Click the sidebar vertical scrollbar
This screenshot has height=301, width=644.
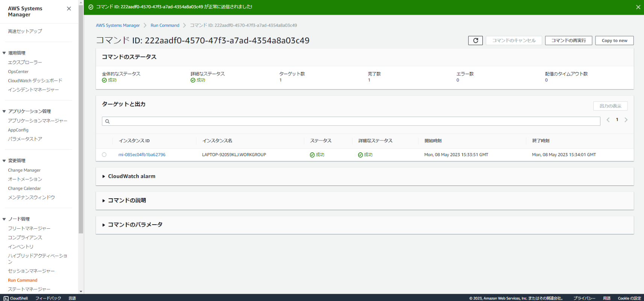tap(81, 119)
